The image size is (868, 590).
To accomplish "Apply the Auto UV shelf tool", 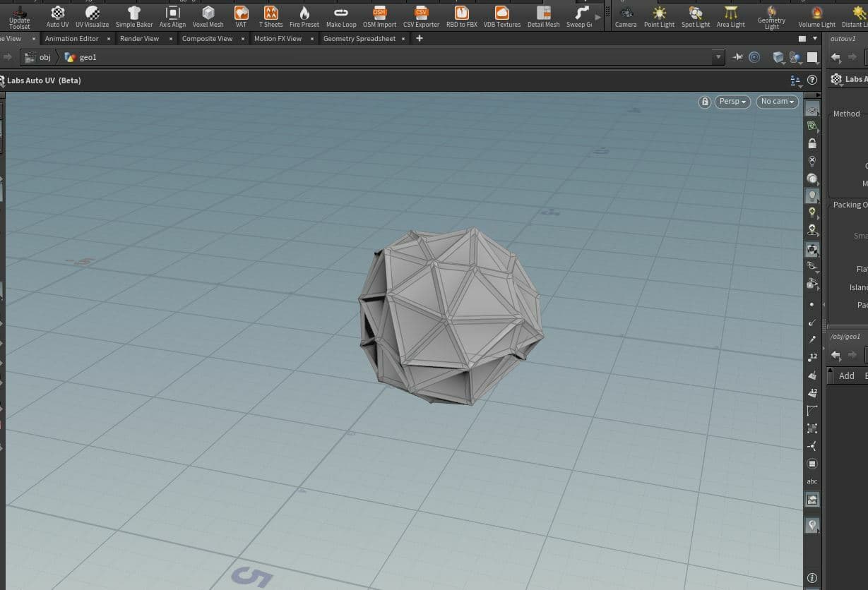I will [x=58, y=17].
